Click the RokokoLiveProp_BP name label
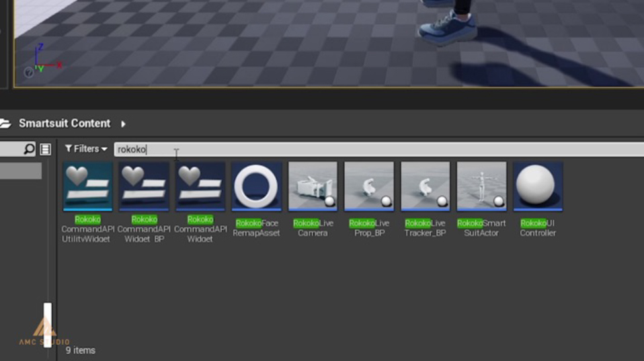The height and width of the screenshot is (361, 644). 369,228
